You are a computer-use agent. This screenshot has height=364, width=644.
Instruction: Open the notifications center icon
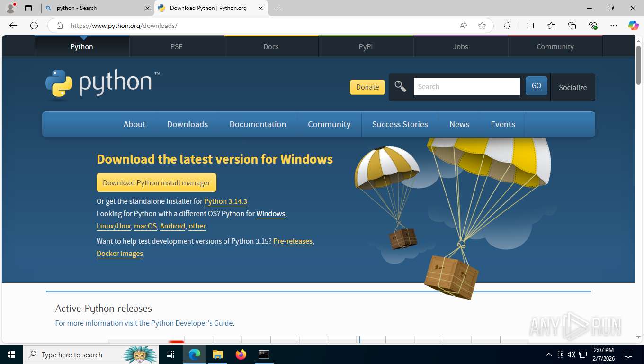point(628,355)
